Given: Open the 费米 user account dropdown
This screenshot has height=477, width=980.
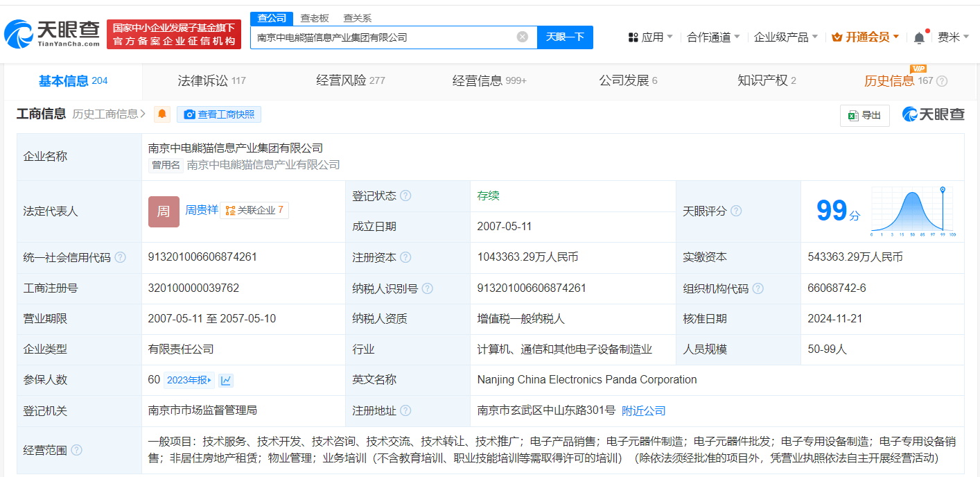Looking at the screenshot, I should click(x=949, y=37).
